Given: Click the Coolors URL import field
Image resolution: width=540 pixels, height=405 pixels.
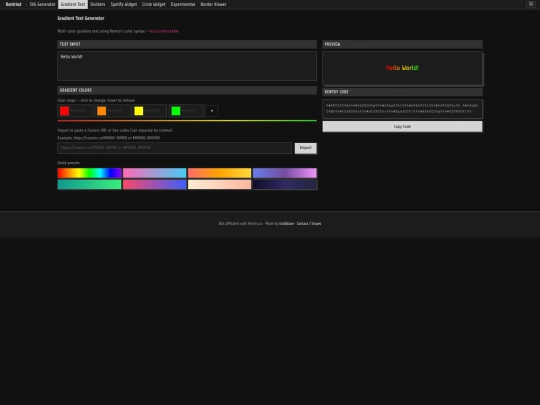Looking at the screenshot, I should coord(175,148).
